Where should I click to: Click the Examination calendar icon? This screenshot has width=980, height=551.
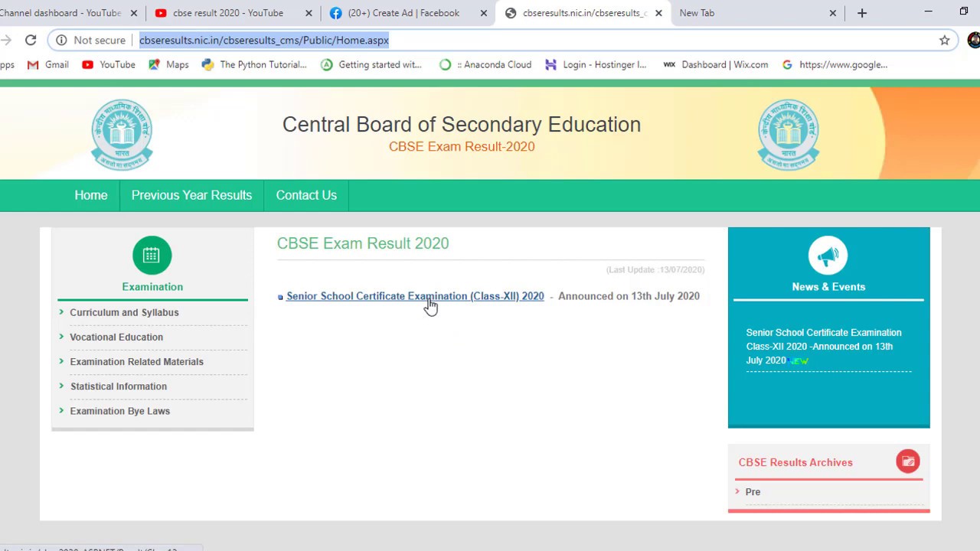[x=152, y=255]
